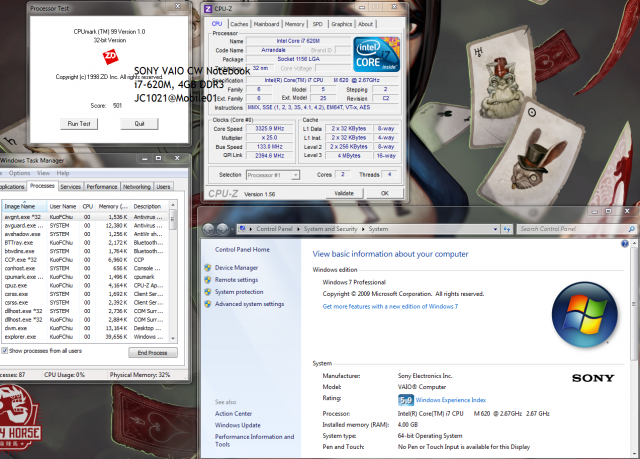Click the Validate button in CPU-Z
640x459 pixels.
point(344,193)
